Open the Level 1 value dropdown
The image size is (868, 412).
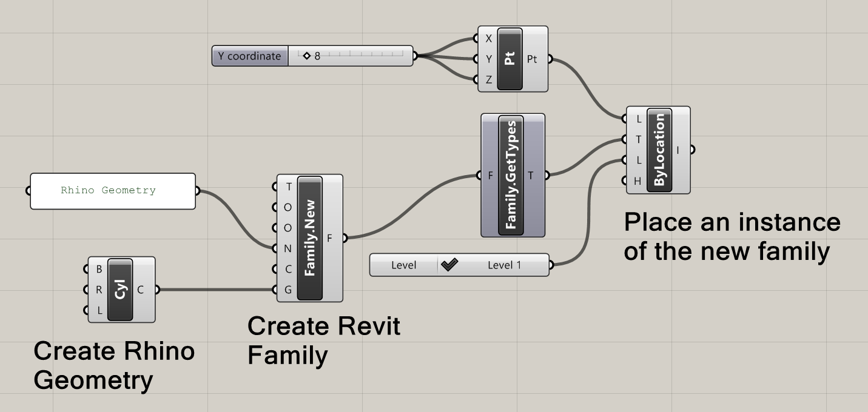(x=504, y=265)
